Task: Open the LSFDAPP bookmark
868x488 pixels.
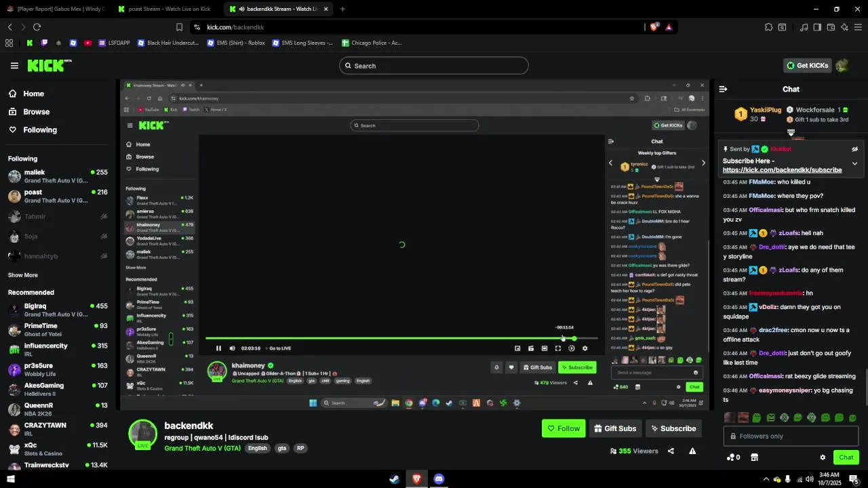Action: point(114,43)
